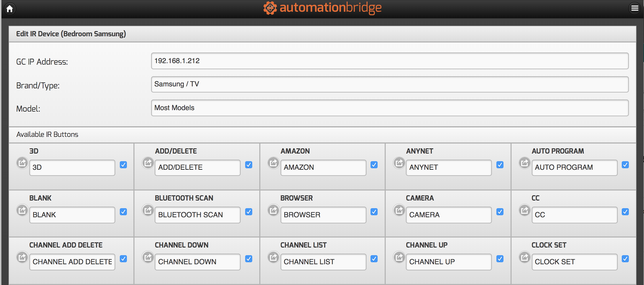The height and width of the screenshot is (285, 644).
Task: Click the Model field showing Most Models
Action: (390, 108)
